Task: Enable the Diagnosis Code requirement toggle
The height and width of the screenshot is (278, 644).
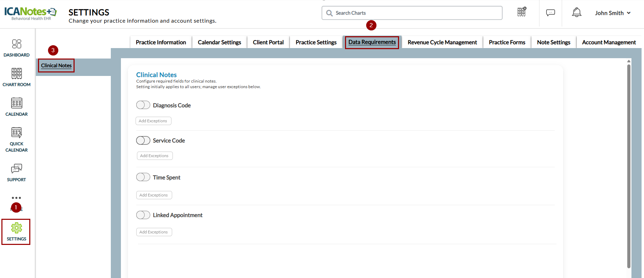Action: coord(143,105)
